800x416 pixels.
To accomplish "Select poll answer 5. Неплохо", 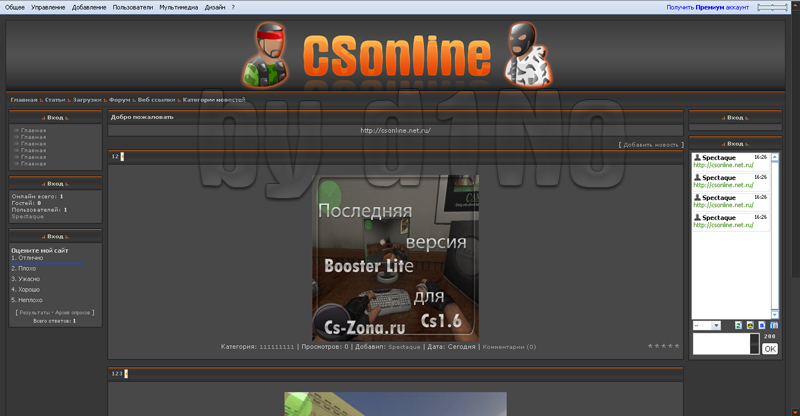I will click(x=27, y=301).
